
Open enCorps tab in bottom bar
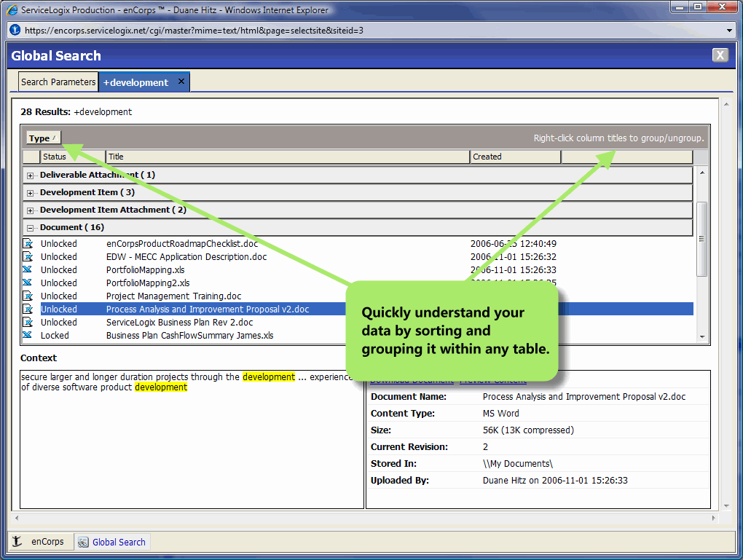pos(41,542)
